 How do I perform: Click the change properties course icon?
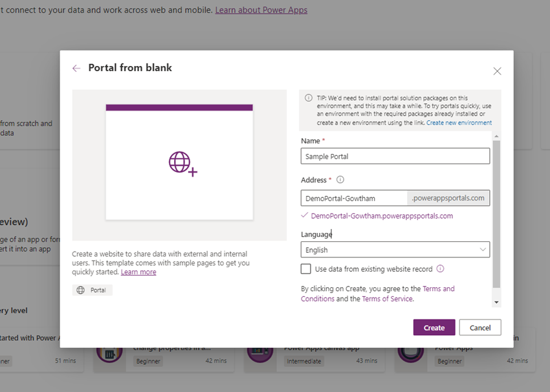point(110,353)
